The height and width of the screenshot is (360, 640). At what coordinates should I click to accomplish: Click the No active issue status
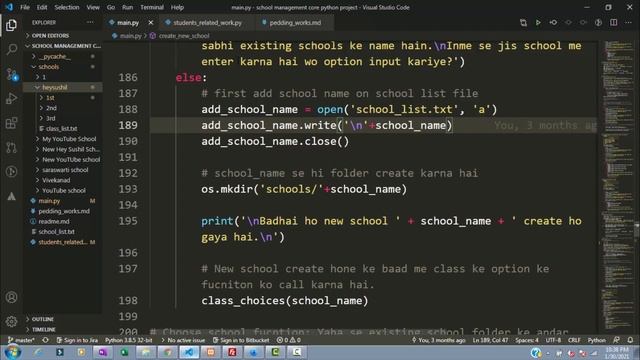(183, 340)
